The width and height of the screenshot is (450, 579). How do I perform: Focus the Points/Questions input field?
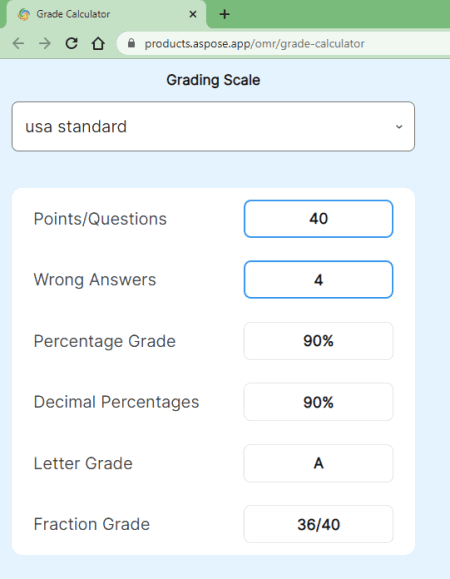[x=318, y=219]
